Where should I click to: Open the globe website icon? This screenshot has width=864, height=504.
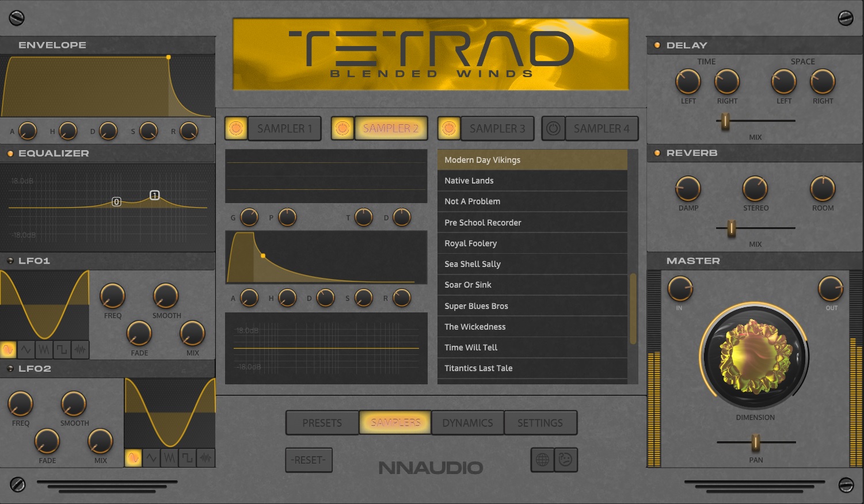542,460
